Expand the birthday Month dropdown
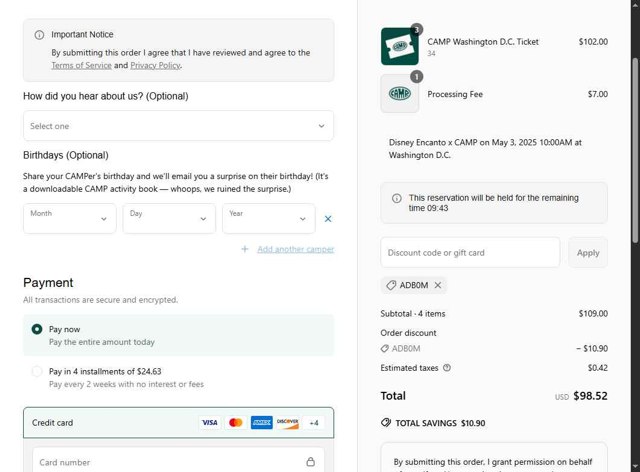The height and width of the screenshot is (472, 640). point(70,219)
